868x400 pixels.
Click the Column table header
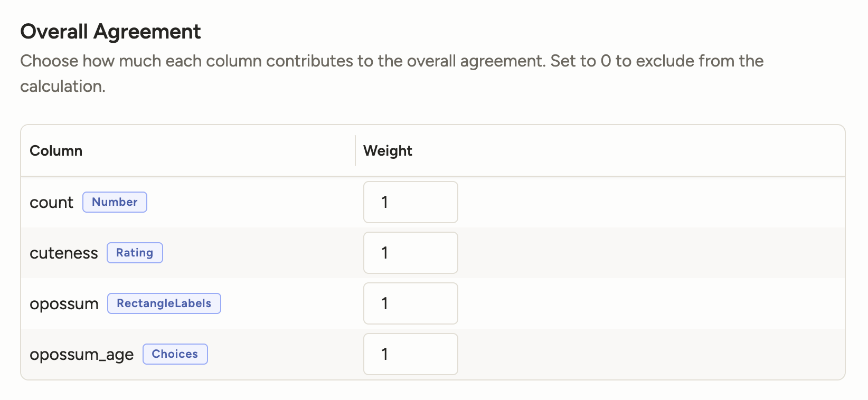pos(56,151)
